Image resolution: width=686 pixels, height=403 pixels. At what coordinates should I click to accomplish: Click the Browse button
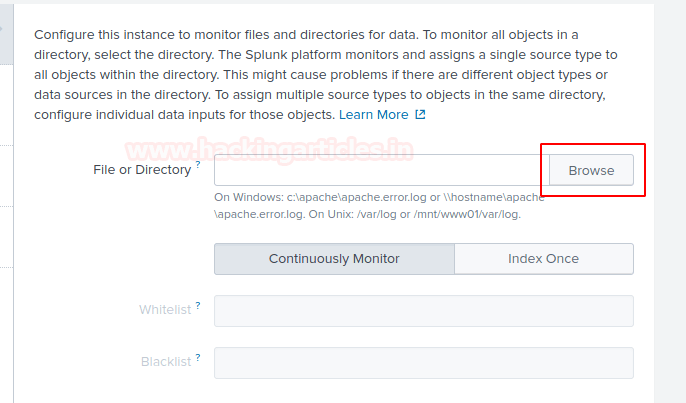(591, 170)
